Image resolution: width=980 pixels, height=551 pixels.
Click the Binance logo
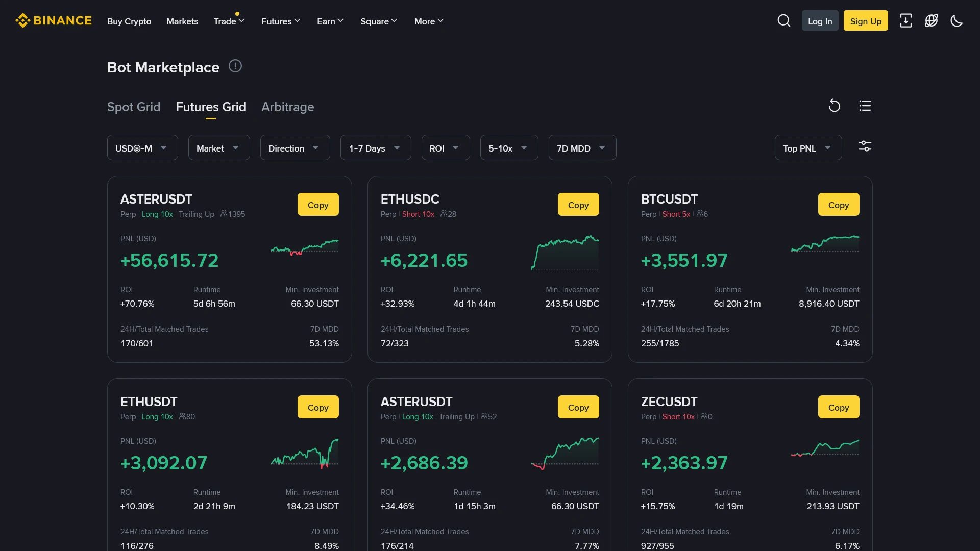53,20
